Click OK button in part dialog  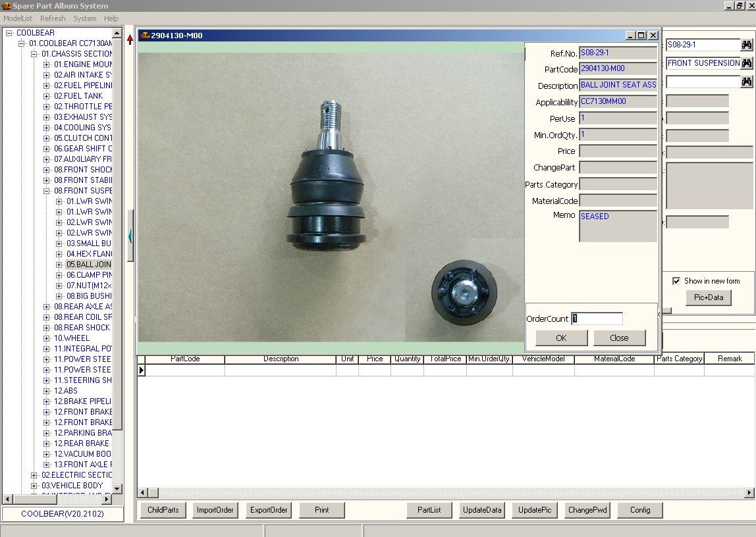point(561,338)
